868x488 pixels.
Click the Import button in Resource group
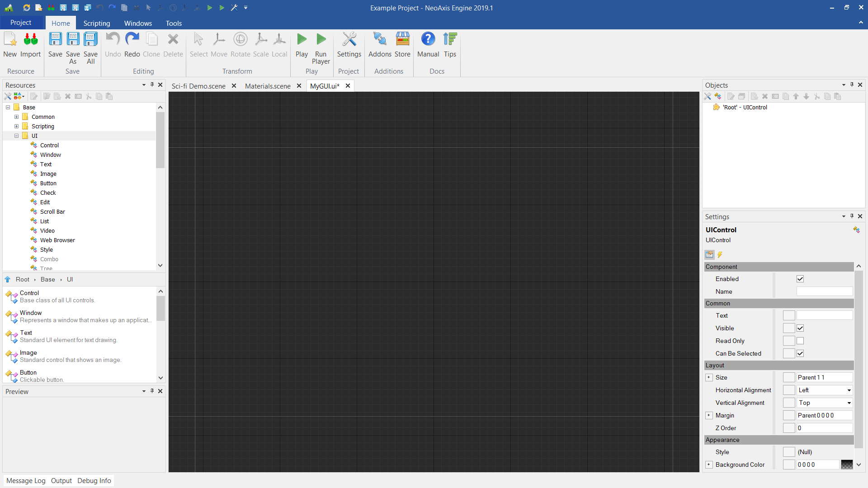30,44
